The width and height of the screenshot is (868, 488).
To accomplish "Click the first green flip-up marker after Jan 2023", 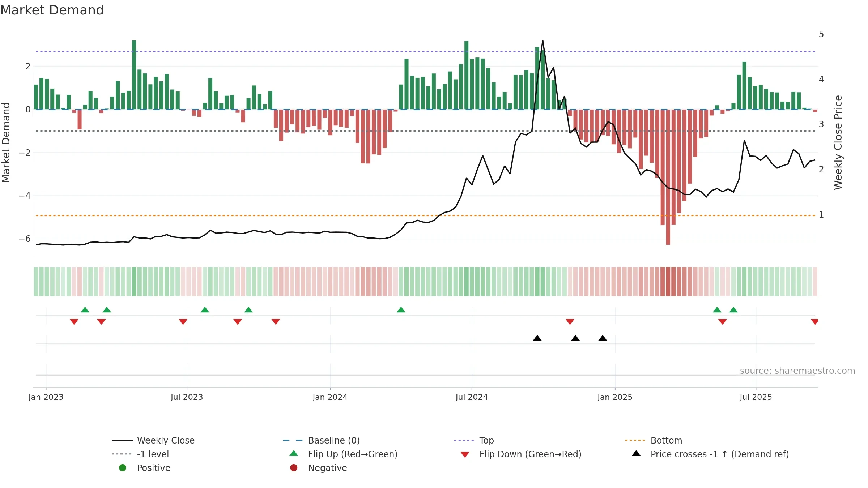I will click(x=85, y=310).
